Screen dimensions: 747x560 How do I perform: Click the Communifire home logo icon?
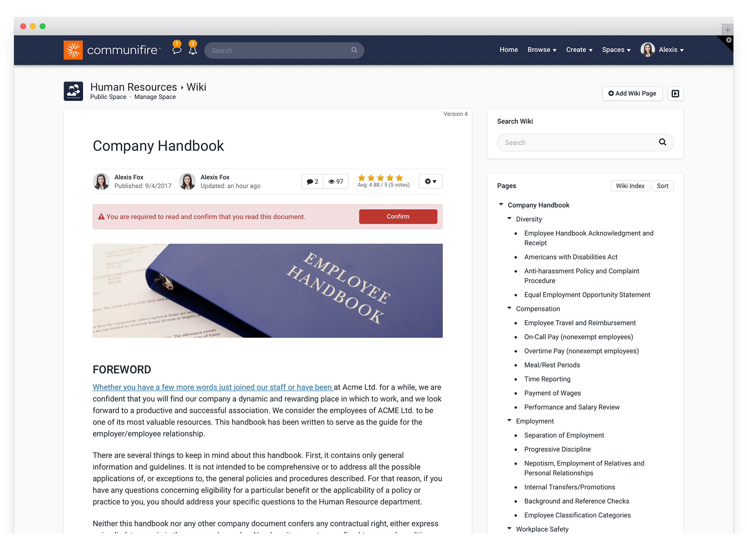click(x=73, y=50)
